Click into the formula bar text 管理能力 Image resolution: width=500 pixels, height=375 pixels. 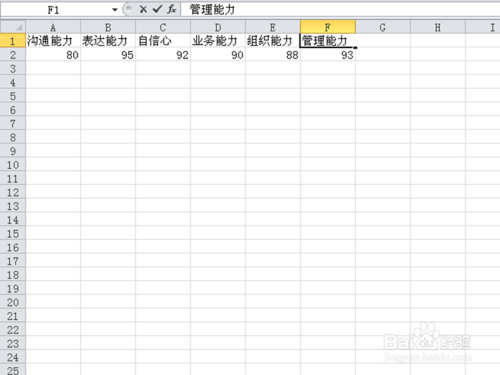pyautogui.click(x=212, y=10)
